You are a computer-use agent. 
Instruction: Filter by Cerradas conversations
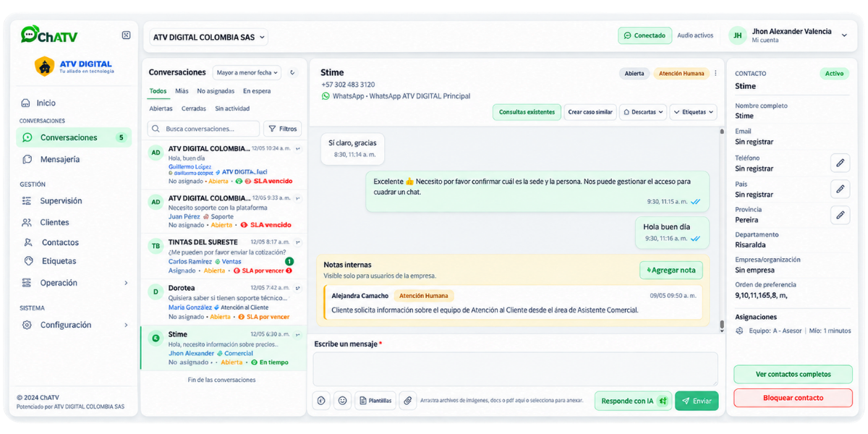(x=194, y=109)
